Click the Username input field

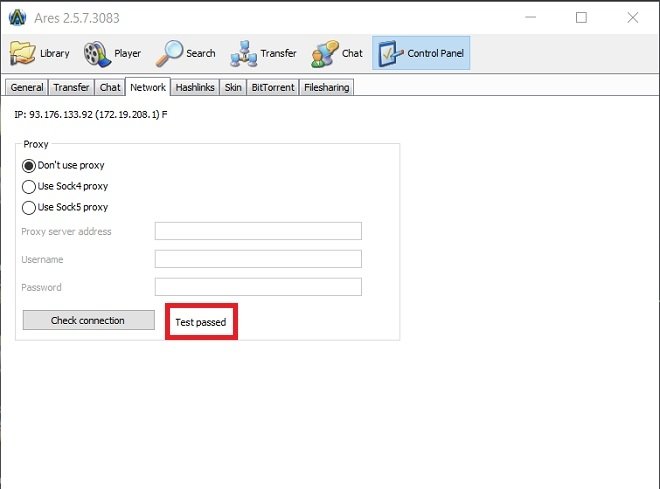click(258, 259)
